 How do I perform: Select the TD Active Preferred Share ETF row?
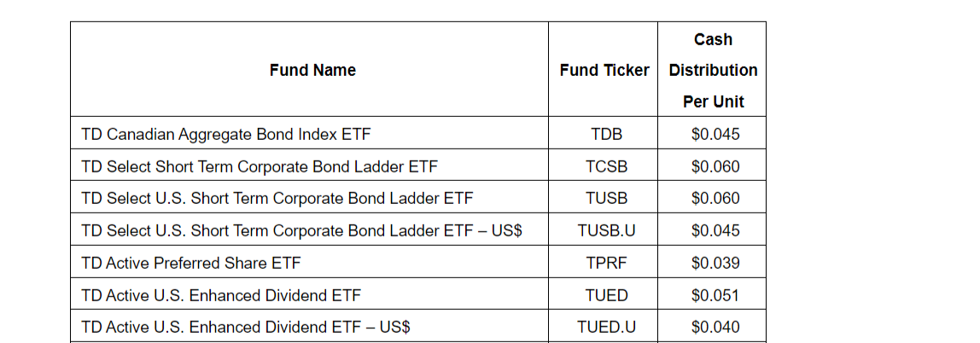[x=191, y=263]
